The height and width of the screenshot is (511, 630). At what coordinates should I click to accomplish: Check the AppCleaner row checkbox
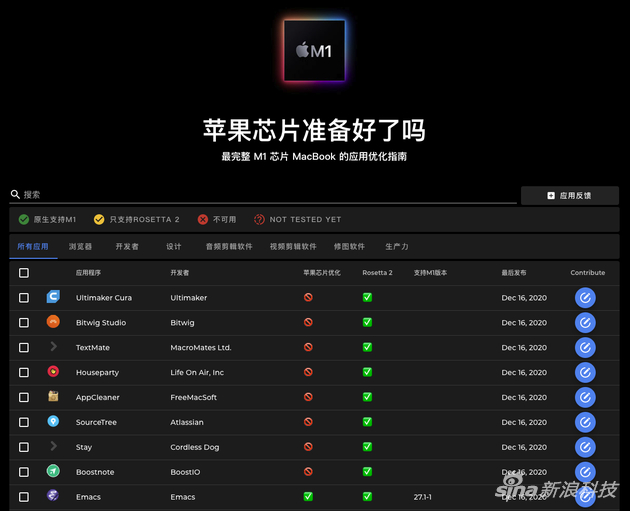click(24, 397)
